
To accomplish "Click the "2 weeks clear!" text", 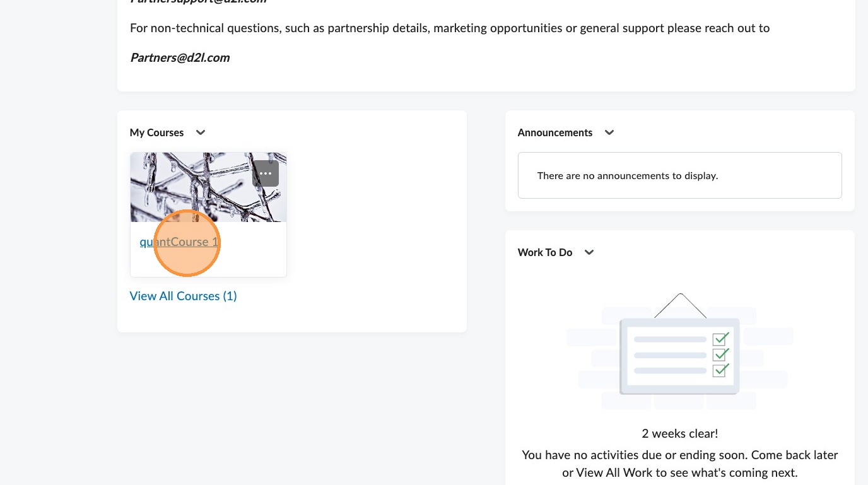I will [x=679, y=434].
